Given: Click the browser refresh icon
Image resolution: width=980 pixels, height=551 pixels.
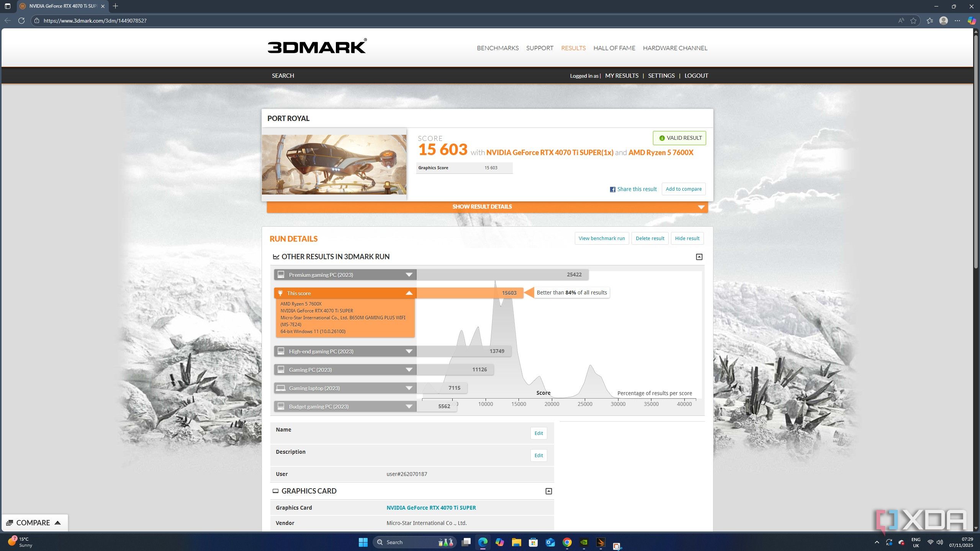Looking at the screenshot, I should [21, 21].
